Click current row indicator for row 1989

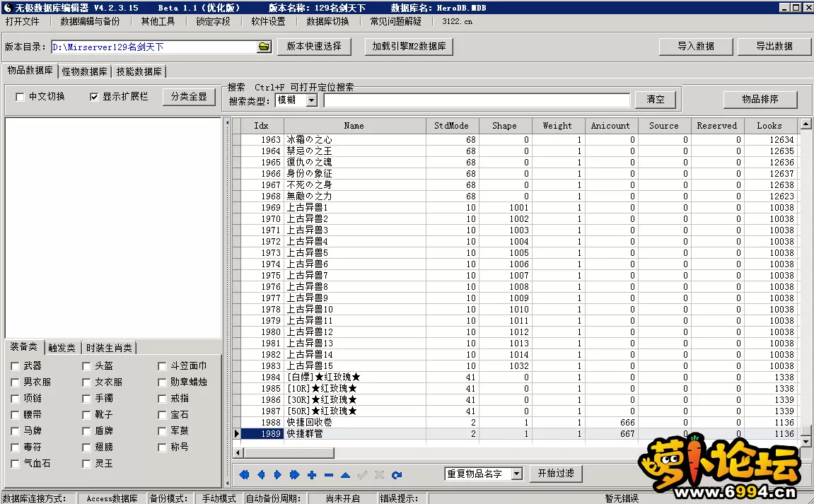(237, 433)
